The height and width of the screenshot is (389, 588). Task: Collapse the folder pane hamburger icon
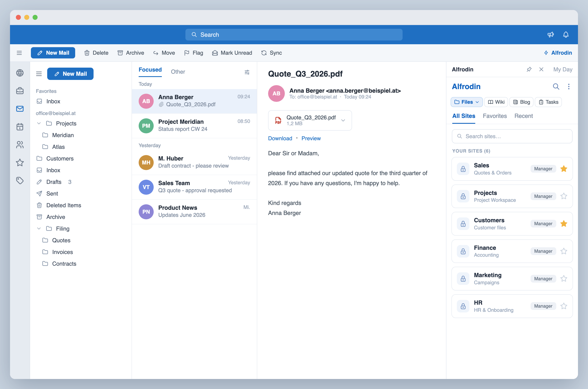point(39,74)
